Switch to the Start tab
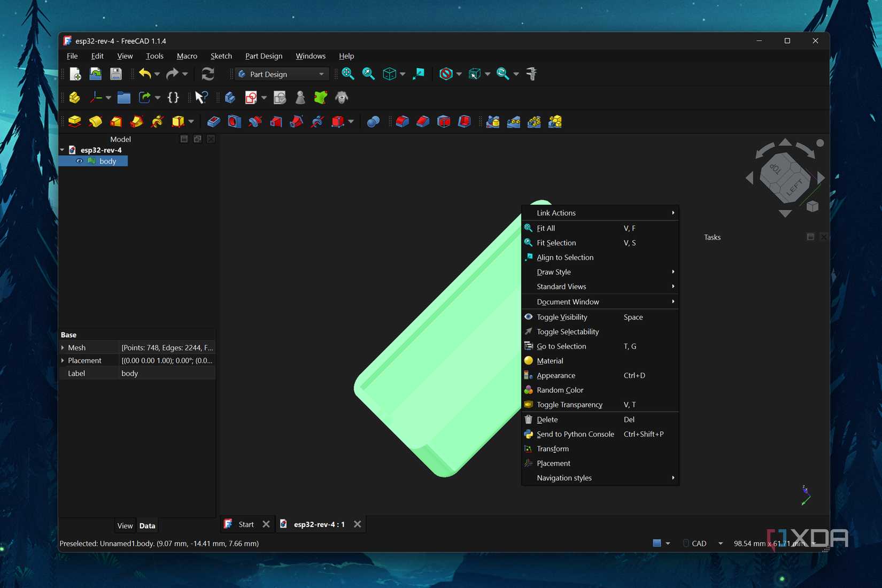This screenshot has height=588, width=882. pos(246,524)
